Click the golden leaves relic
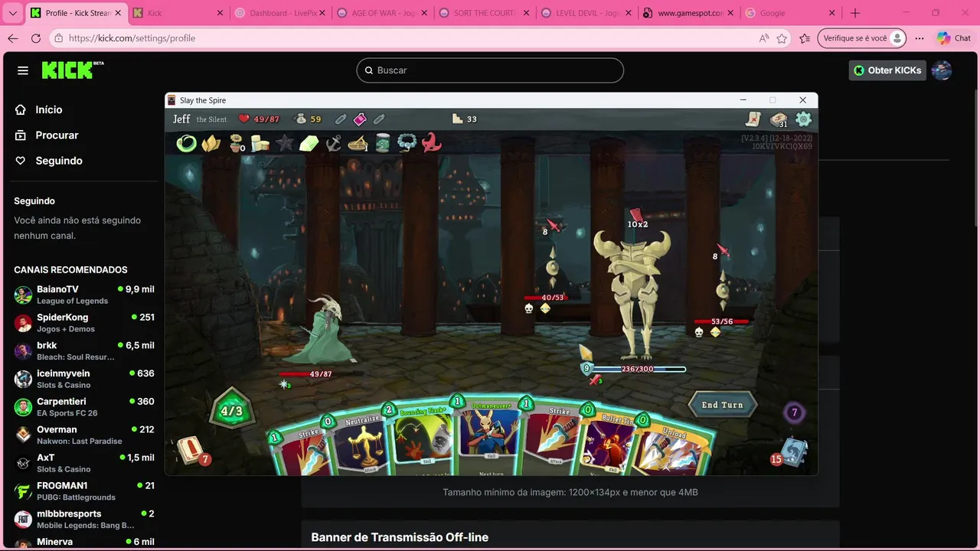The image size is (980, 551). tap(211, 143)
